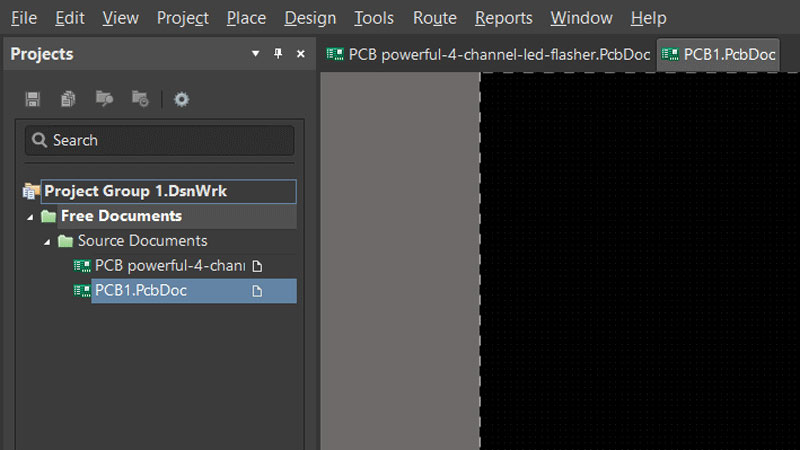This screenshot has height=450, width=800.
Task: Click the project folder with clock icon
Action: [x=141, y=99]
